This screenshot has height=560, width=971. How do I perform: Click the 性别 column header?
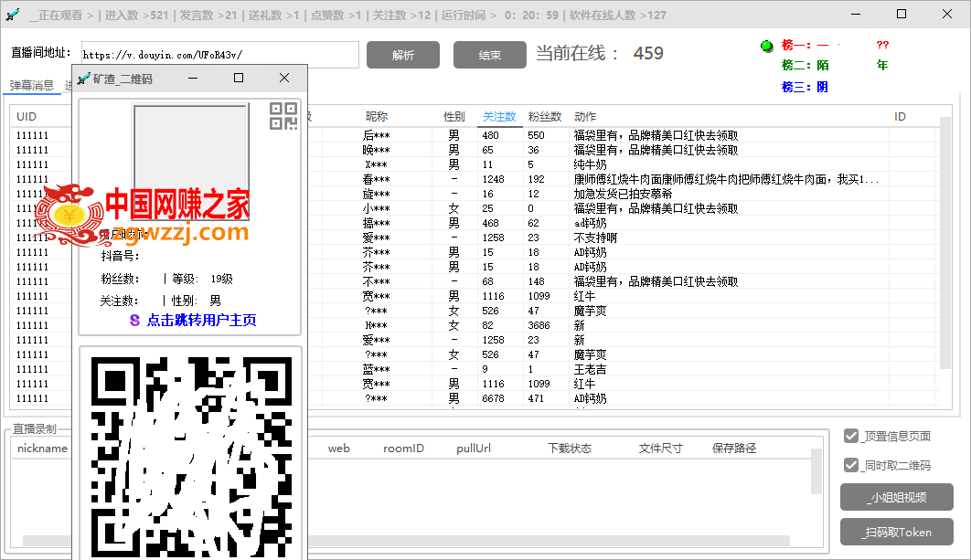[x=453, y=116]
